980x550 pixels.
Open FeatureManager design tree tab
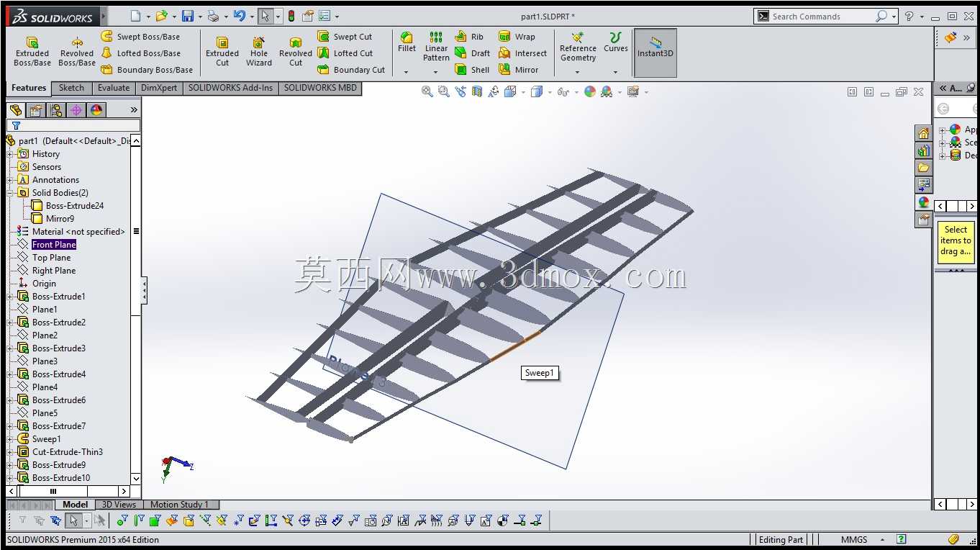[x=16, y=110]
